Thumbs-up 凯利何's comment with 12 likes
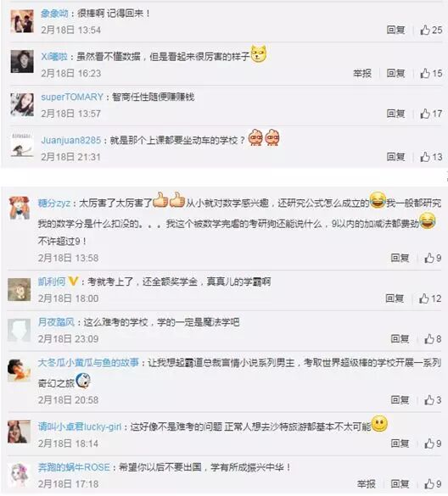 pos(430,298)
